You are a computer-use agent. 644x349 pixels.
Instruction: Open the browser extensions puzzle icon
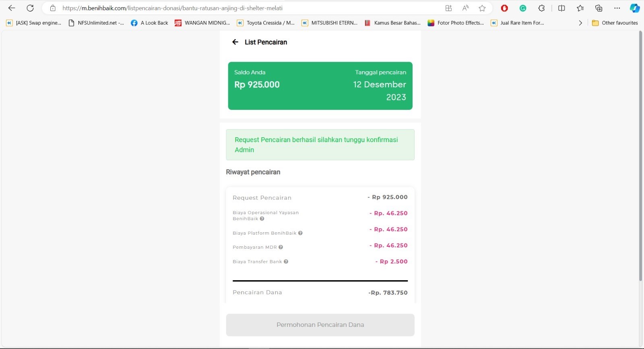541,8
